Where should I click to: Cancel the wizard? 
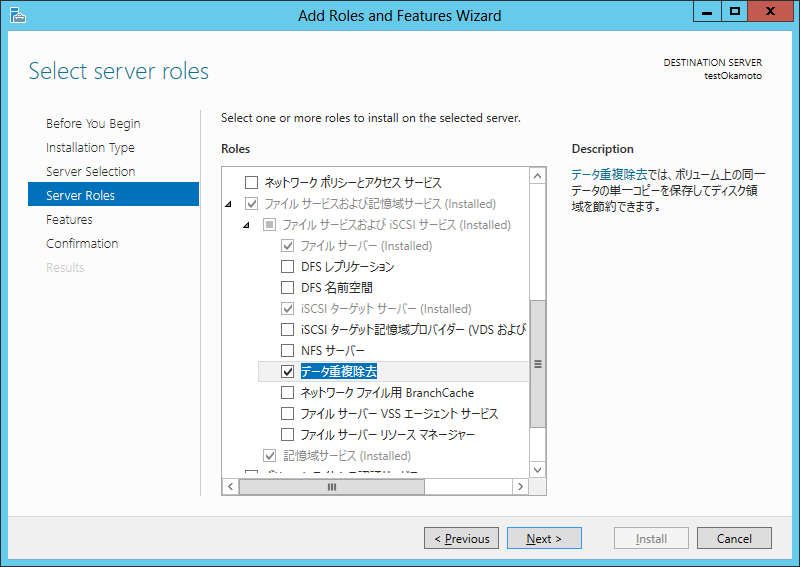733,539
